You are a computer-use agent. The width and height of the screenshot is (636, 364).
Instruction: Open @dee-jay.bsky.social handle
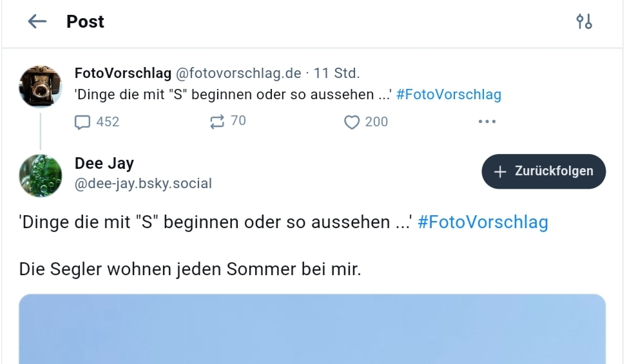coord(143,184)
